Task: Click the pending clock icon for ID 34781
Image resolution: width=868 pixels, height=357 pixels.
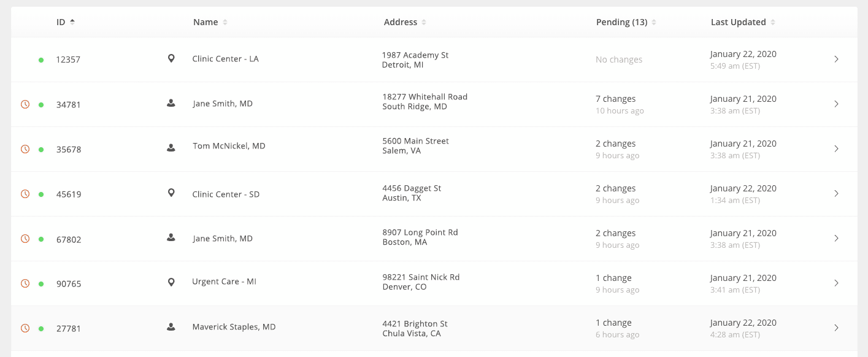Action: 25,104
